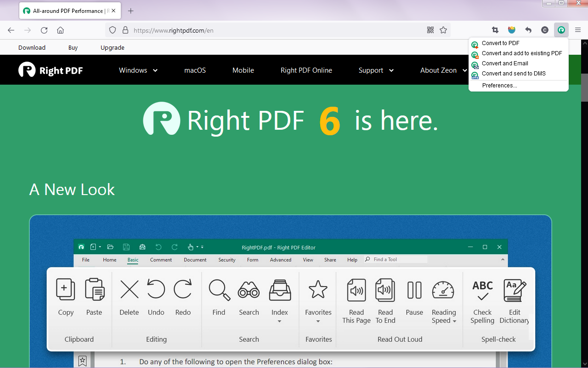Choose Convert and add to existing PDF
This screenshot has width=588, height=368.
pyautogui.click(x=518, y=53)
